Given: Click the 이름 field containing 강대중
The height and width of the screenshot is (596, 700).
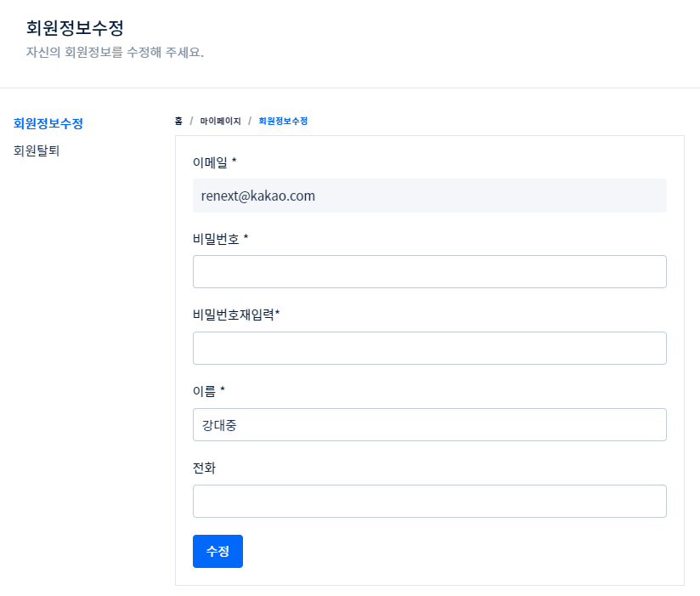Looking at the screenshot, I should click(430, 424).
